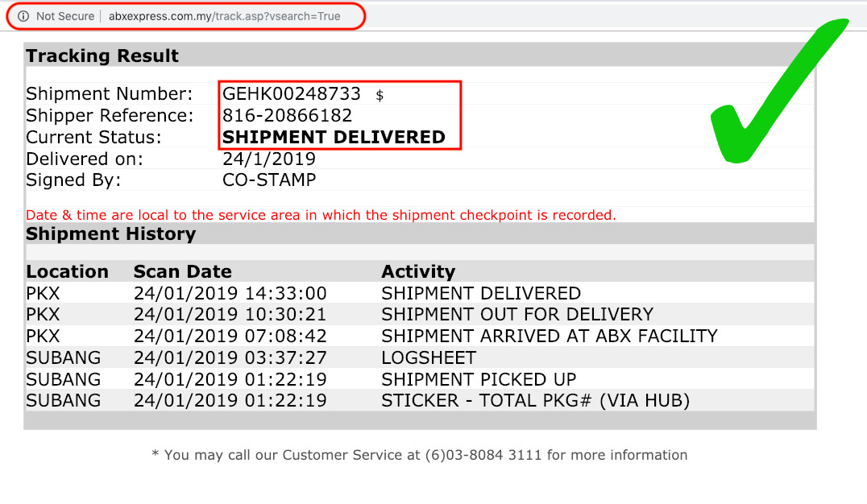Click the Shipment History heading
867x504 pixels.
click(x=110, y=234)
